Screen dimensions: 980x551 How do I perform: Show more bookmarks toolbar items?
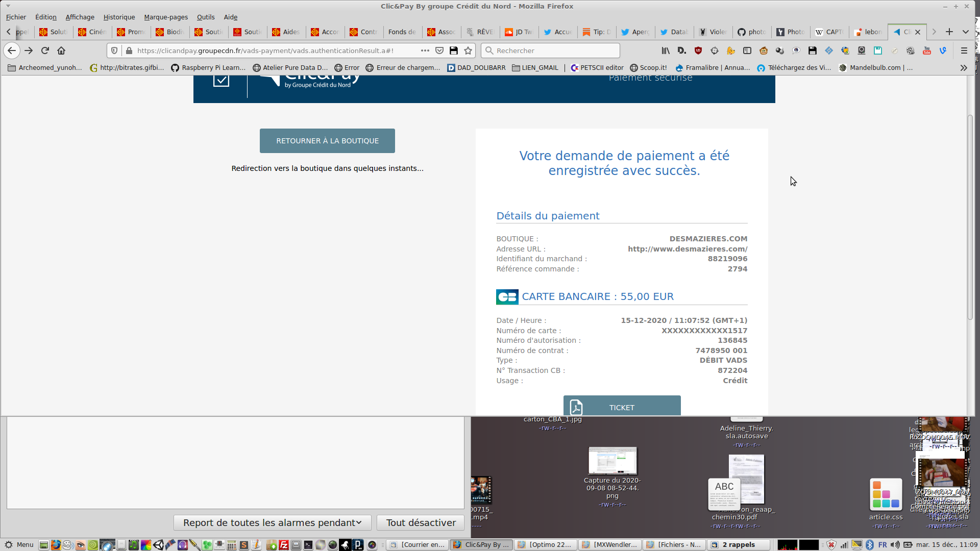tap(963, 67)
